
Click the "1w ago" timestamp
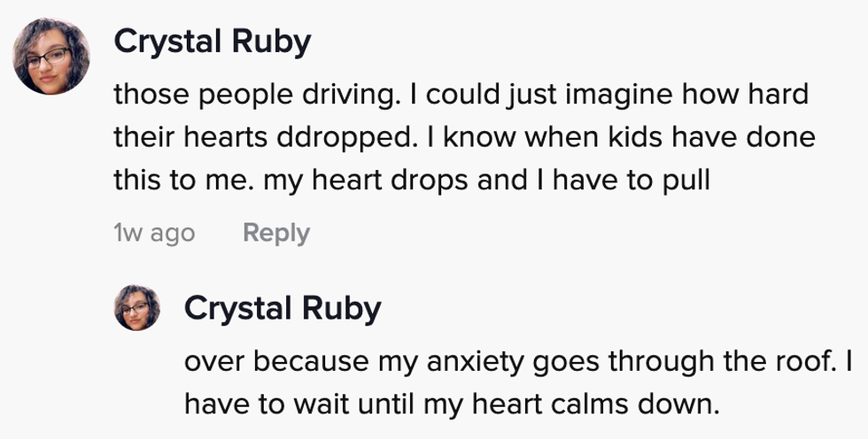point(154,233)
